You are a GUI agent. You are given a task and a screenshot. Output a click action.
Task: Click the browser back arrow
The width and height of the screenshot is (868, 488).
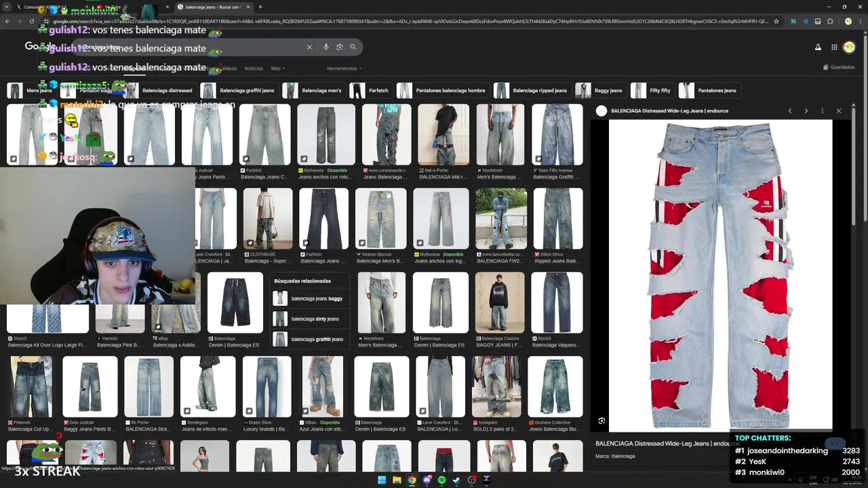[x=7, y=21]
